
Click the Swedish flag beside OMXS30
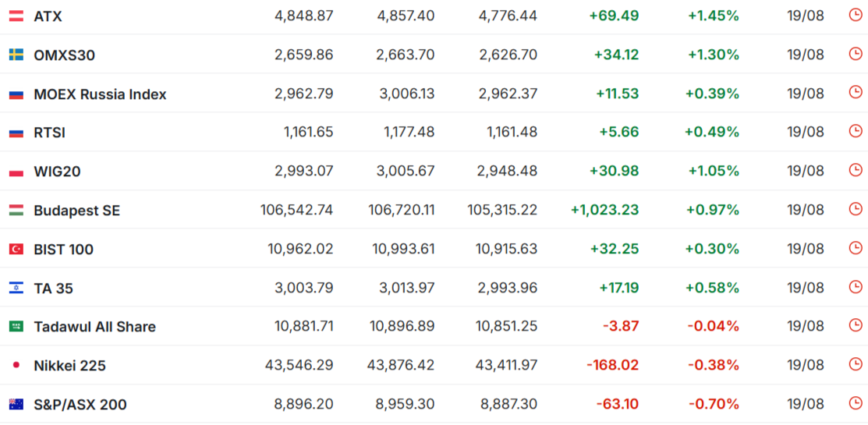pyautogui.click(x=16, y=55)
